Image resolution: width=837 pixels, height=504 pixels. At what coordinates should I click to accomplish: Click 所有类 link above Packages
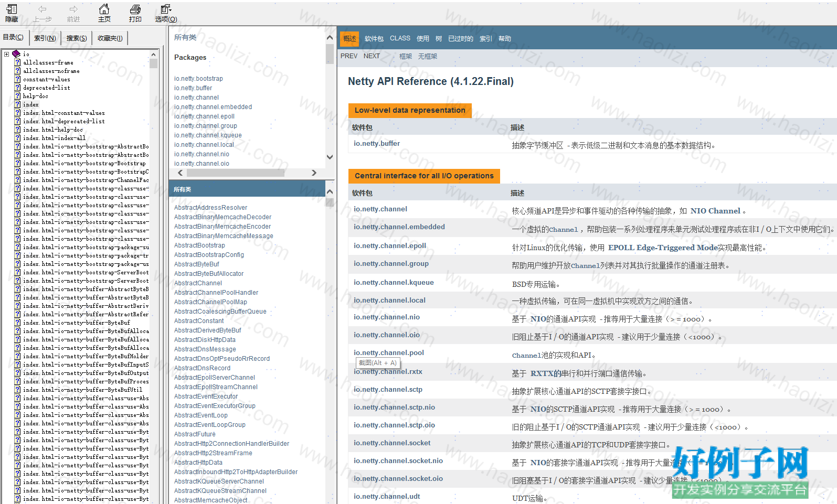tap(185, 37)
